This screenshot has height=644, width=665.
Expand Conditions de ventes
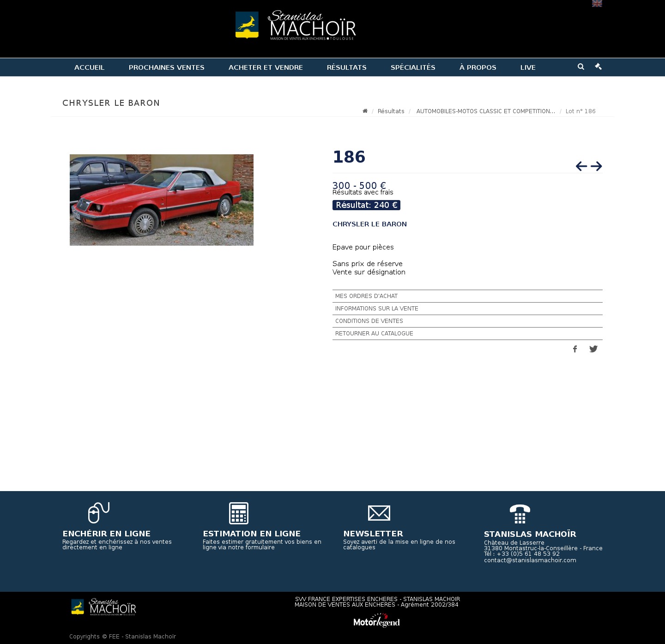click(x=467, y=321)
